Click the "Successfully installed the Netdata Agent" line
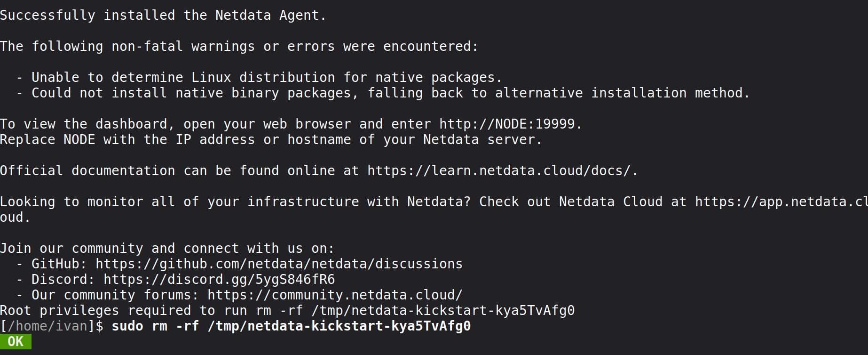Image resolution: width=868 pixels, height=355 pixels. pyautogui.click(x=163, y=15)
